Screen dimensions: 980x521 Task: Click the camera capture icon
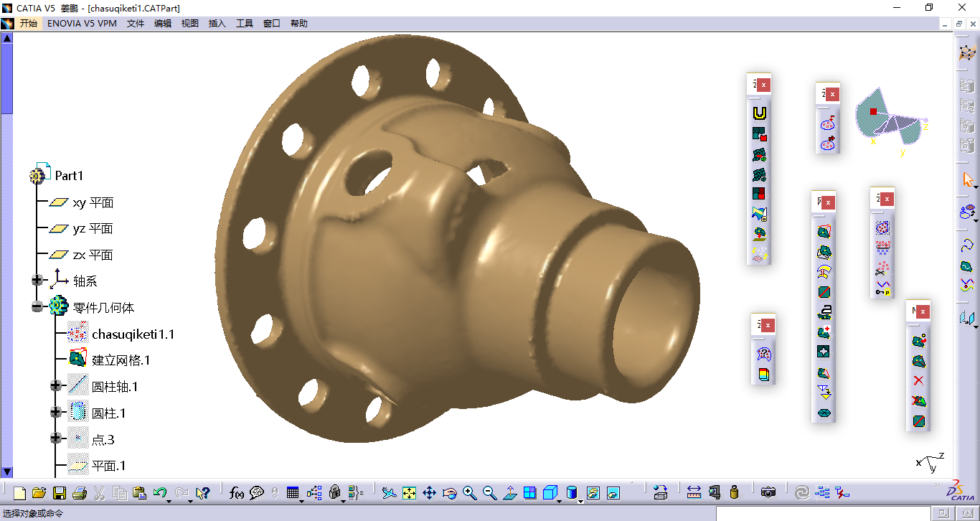(x=768, y=493)
